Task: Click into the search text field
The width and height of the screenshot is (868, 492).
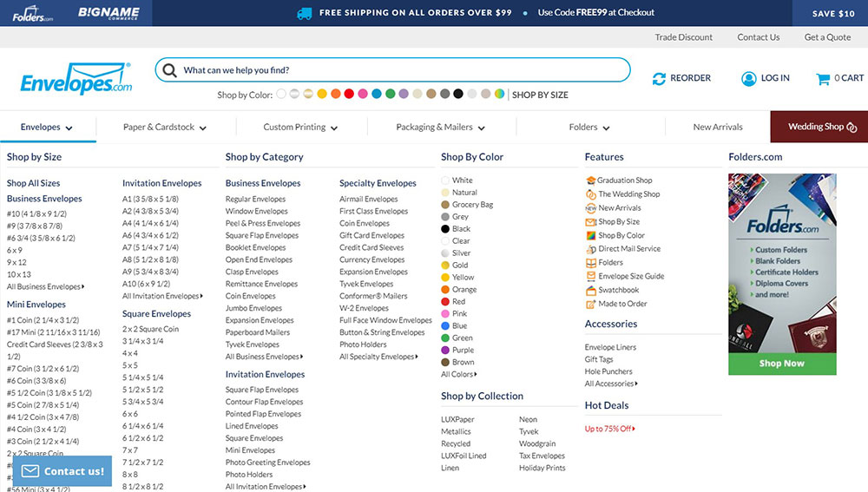Action: click(399, 70)
